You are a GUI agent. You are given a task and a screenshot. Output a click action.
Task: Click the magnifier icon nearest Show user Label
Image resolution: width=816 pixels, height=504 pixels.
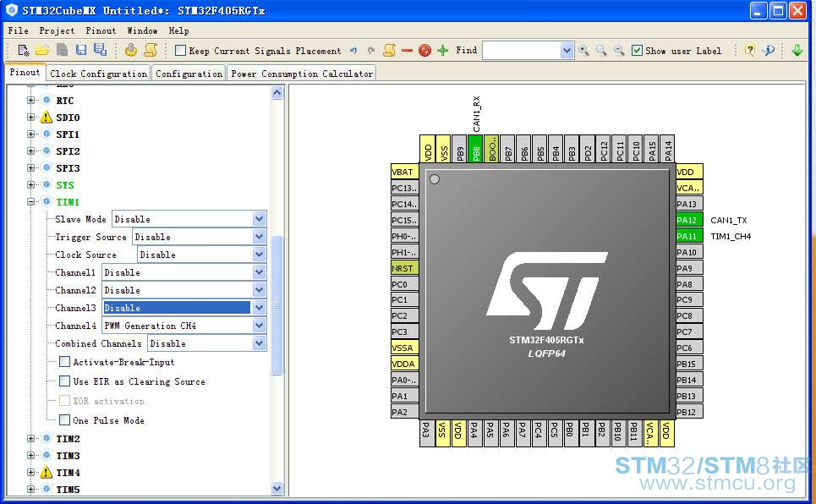[x=619, y=51]
